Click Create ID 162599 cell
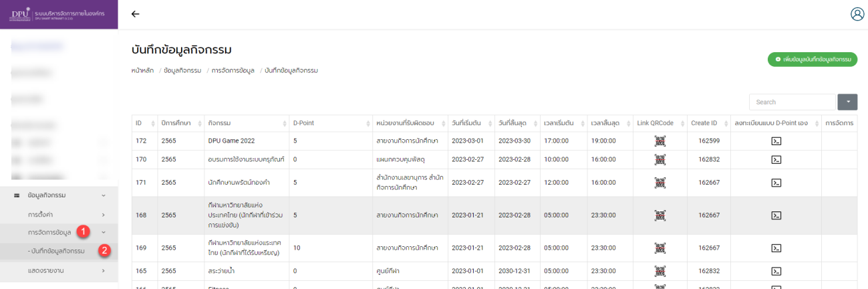This screenshot has height=289, width=868. (709, 141)
